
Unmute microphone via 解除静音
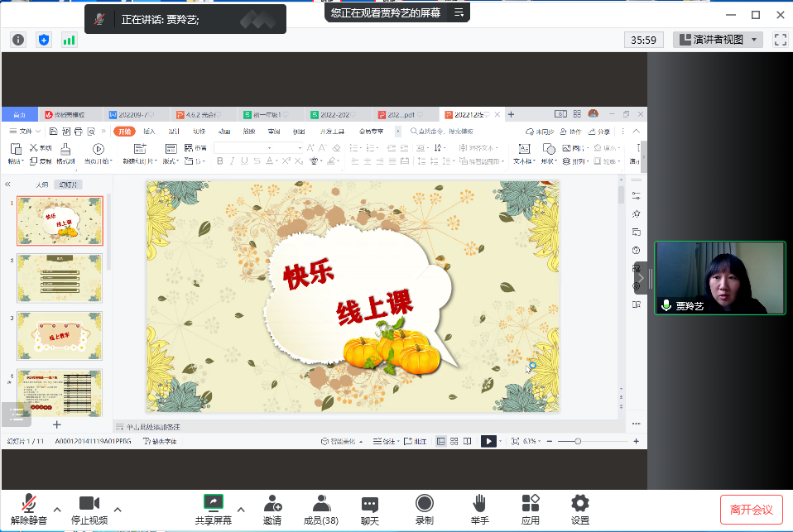tap(28, 503)
